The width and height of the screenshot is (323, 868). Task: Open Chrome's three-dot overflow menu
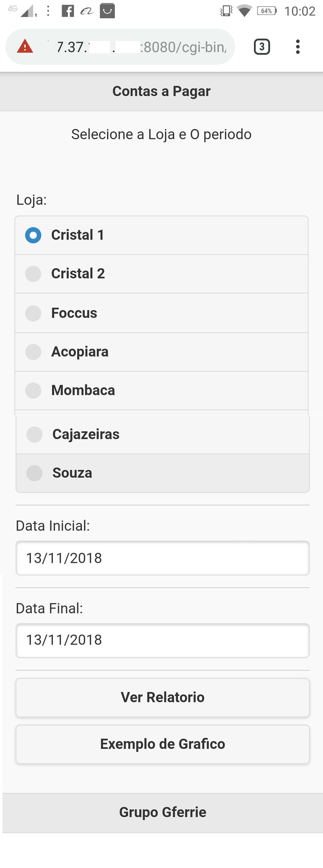point(297,47)
